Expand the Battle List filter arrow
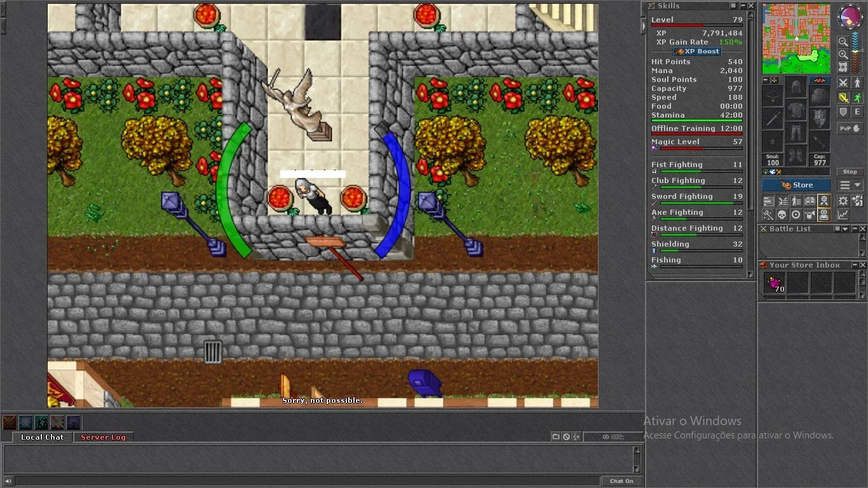Screen dimensions: 868x488 (845, 229)
